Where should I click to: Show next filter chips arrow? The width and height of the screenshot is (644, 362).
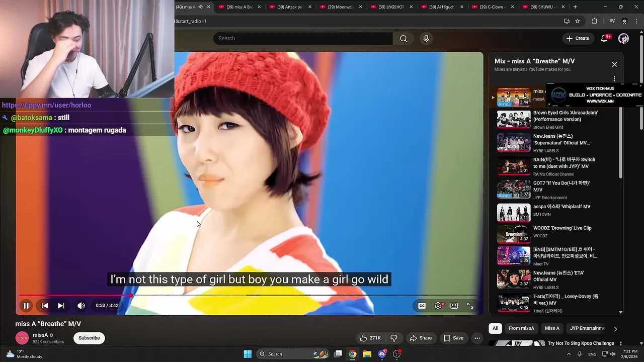point(615,329)
